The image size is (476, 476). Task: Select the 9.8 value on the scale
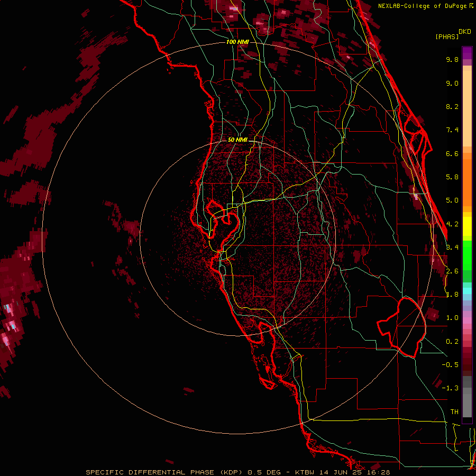(452, 59)
